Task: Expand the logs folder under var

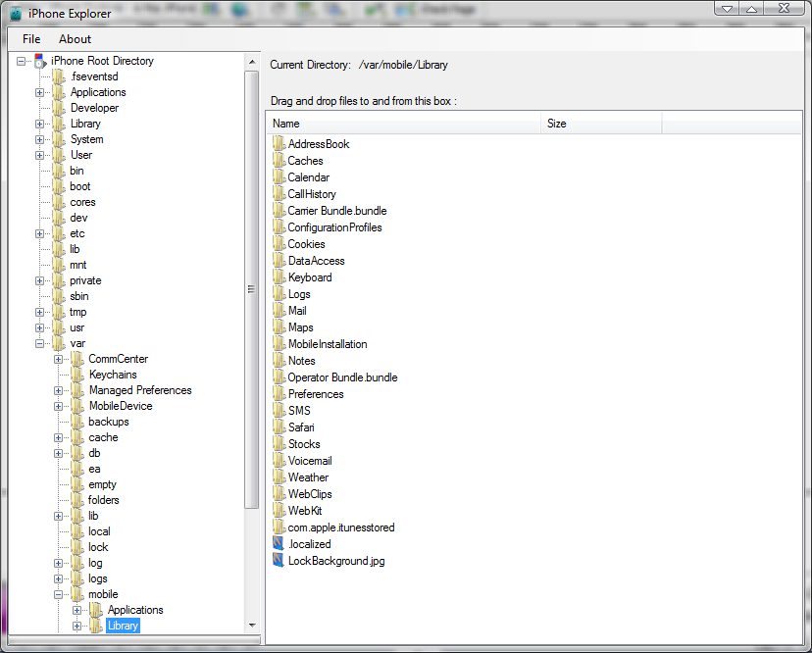Action: point(58,578)
